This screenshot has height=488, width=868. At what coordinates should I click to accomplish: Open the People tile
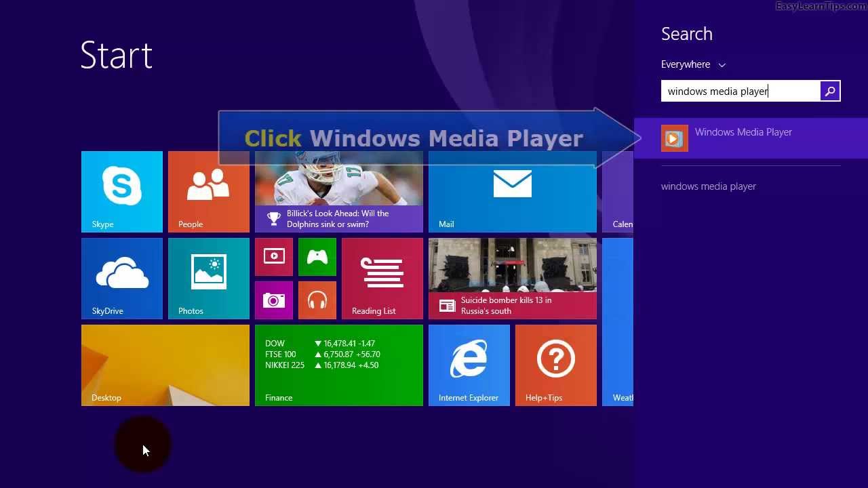pos(209,192)
